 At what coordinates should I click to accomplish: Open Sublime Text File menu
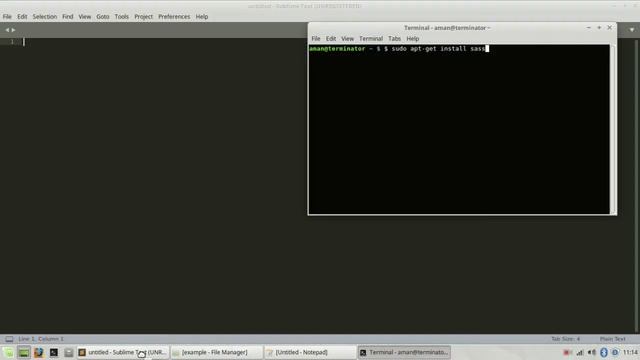coord(7,17)
